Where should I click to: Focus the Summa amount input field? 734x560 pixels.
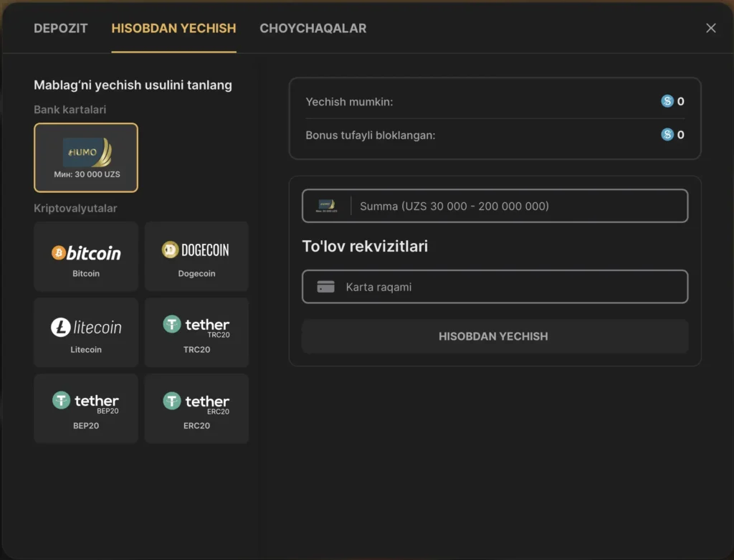coord(495,206)
